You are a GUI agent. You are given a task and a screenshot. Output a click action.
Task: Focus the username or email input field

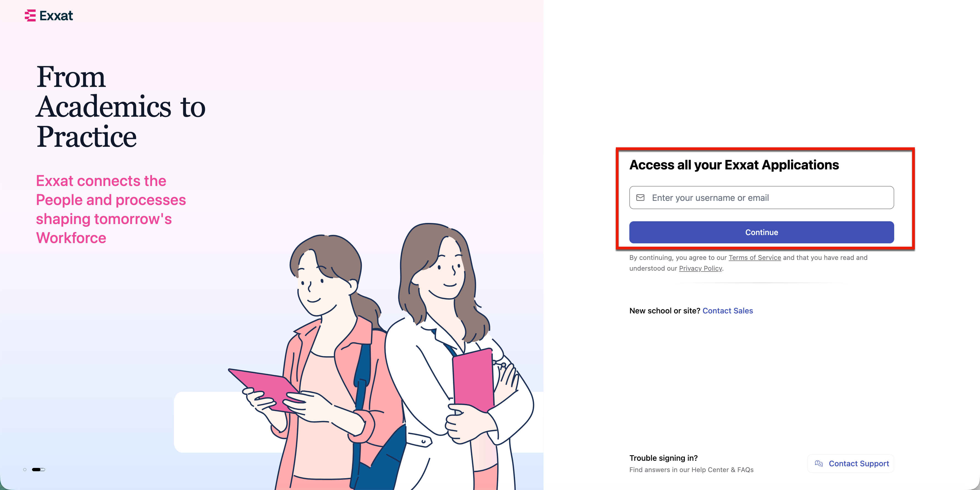tap(761, 198)
